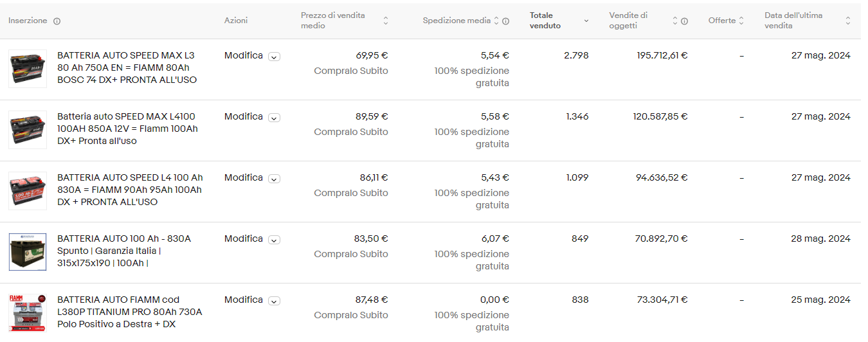Sort by Data dell'ultima vendita arrows
Viewport: 868px width, 342px height.
pos(848,21)
